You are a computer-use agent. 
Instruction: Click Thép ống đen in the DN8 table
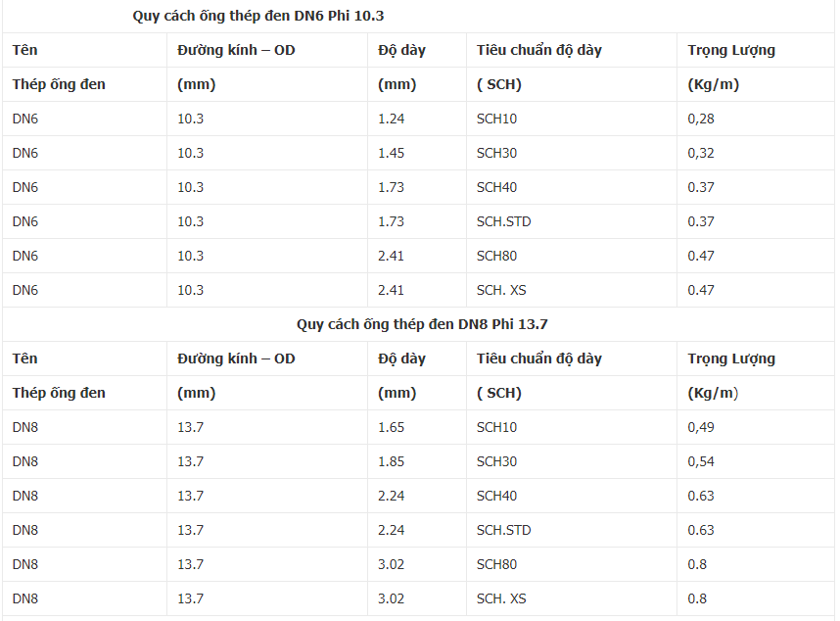coord(59,393)
